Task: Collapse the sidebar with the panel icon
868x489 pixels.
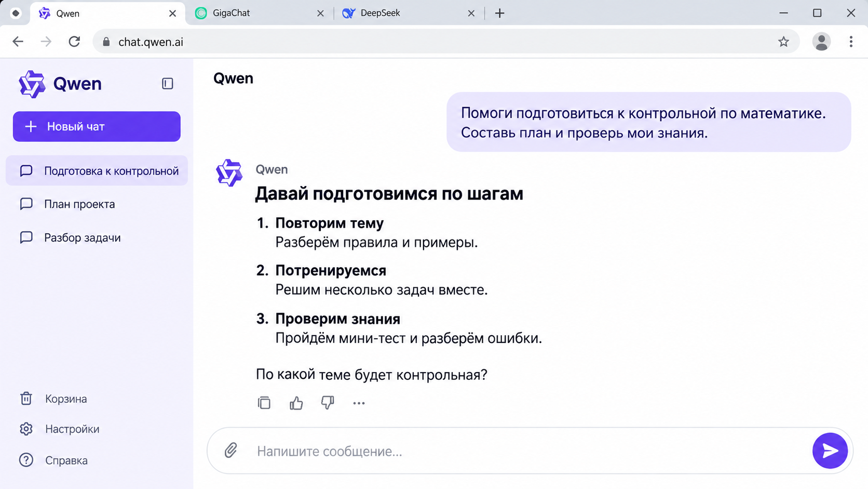Action: tap(167, 84)
